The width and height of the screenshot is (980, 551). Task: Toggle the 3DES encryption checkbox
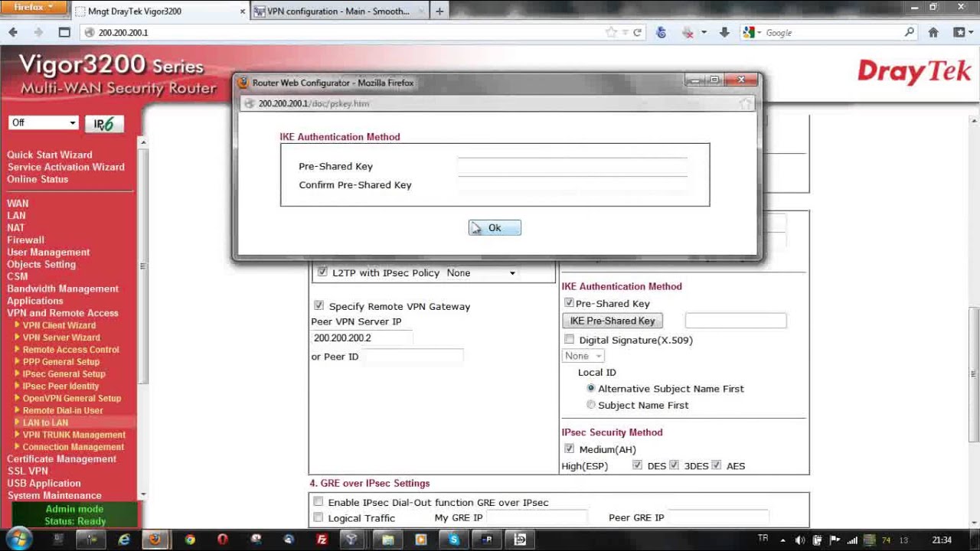click(x=674, y=465)
